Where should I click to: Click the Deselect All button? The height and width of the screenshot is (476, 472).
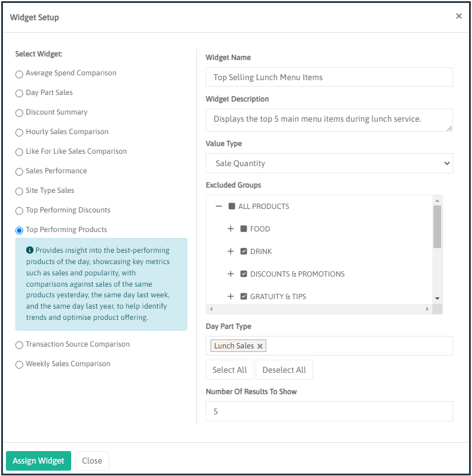pyautogui.click(x=284, y=370)
